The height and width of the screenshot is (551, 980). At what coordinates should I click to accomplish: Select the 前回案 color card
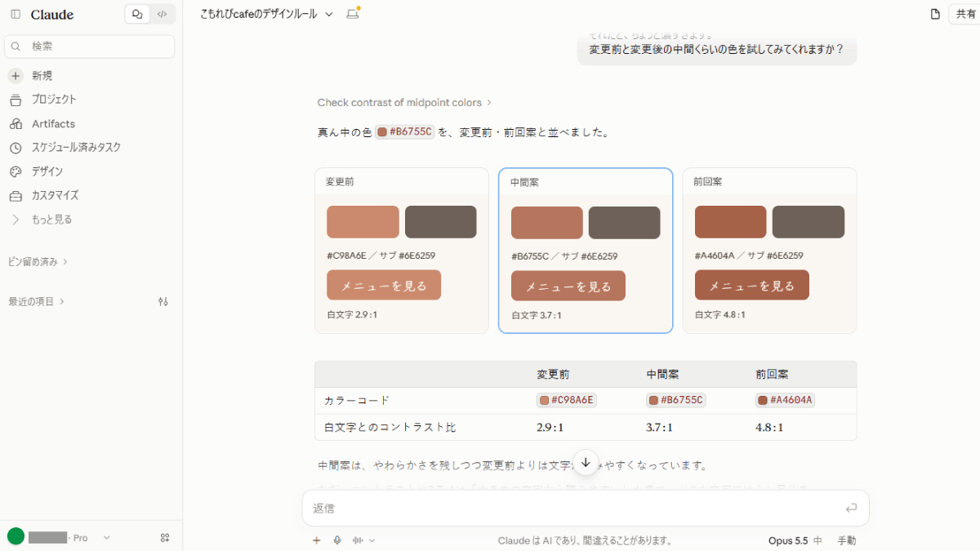pos(769,251)
